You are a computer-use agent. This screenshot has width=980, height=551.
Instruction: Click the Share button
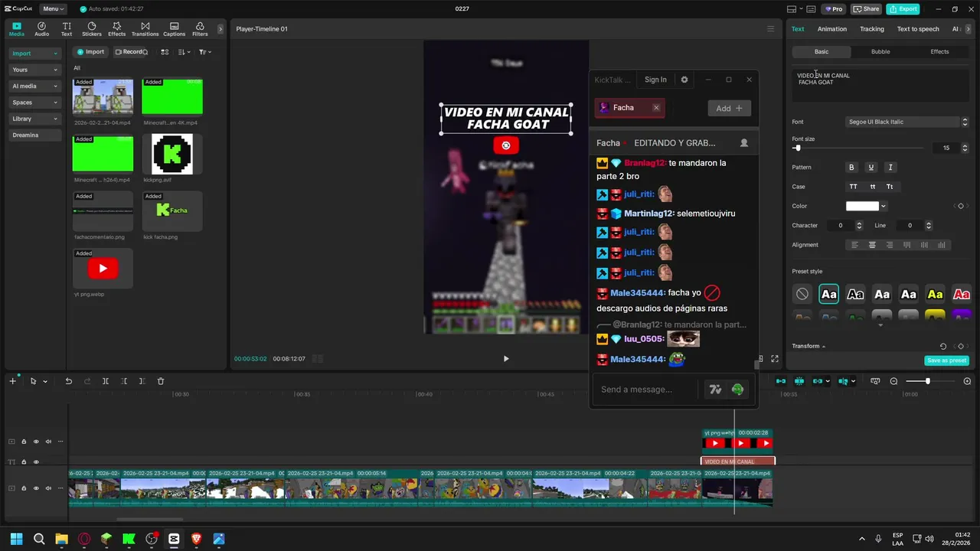[867, 9]
